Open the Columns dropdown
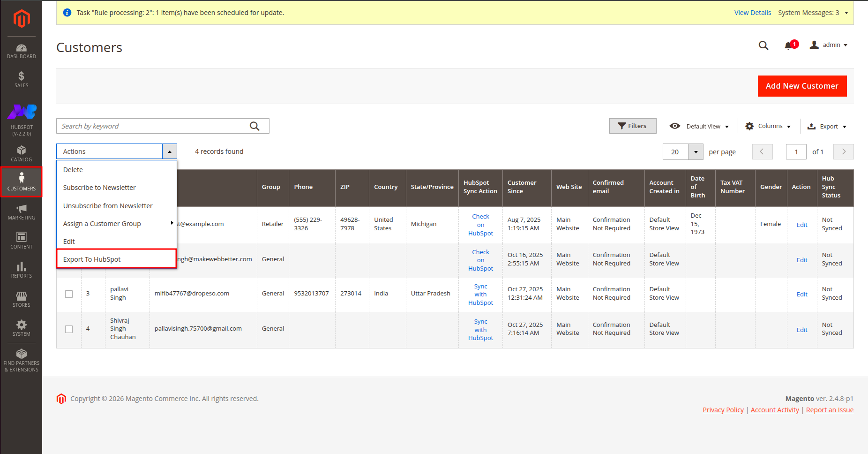This screenshot has height=454, width=868. tap(768, 126)
